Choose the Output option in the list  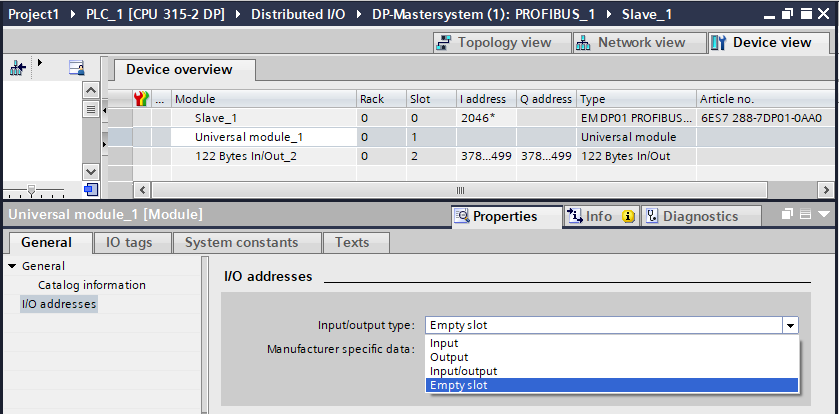click(449, 357)
